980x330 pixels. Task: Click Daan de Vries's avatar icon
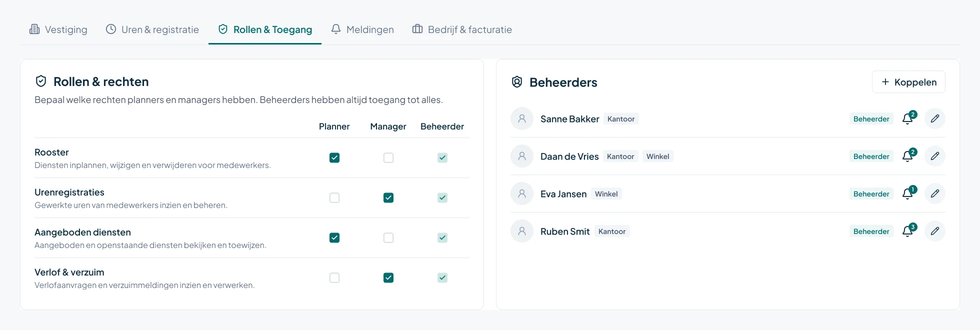click(x=522, y=156)
